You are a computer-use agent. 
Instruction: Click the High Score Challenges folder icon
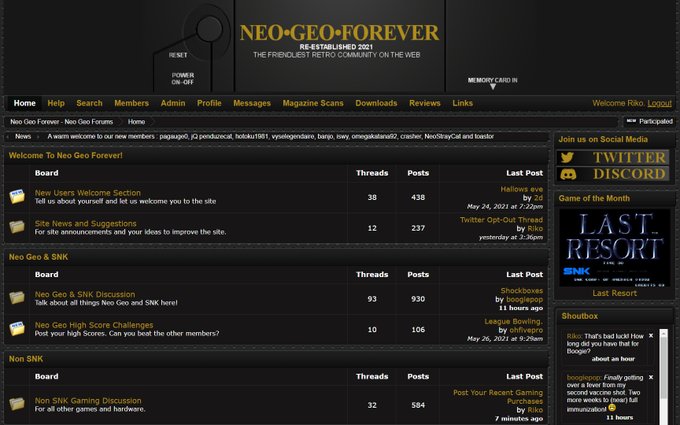[x=17, y=328]
